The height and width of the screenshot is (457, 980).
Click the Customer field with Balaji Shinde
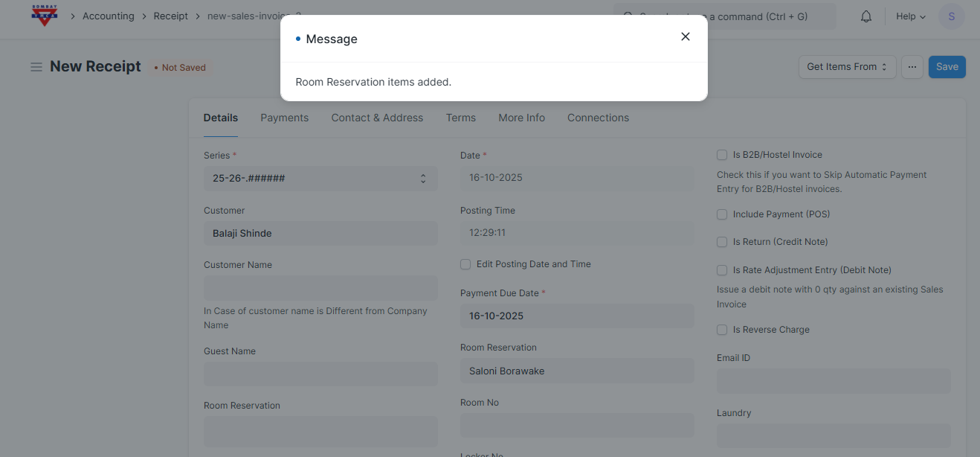[x=320, y=234]
